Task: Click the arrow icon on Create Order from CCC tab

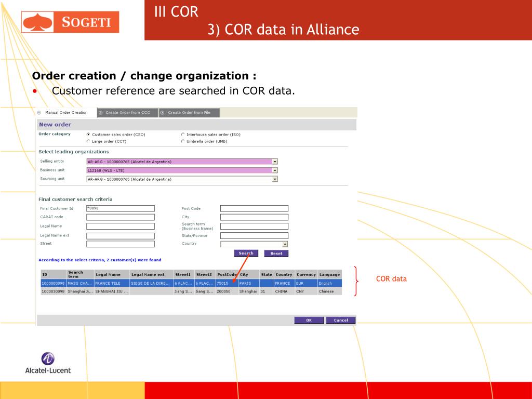Action: coord(101,113)
